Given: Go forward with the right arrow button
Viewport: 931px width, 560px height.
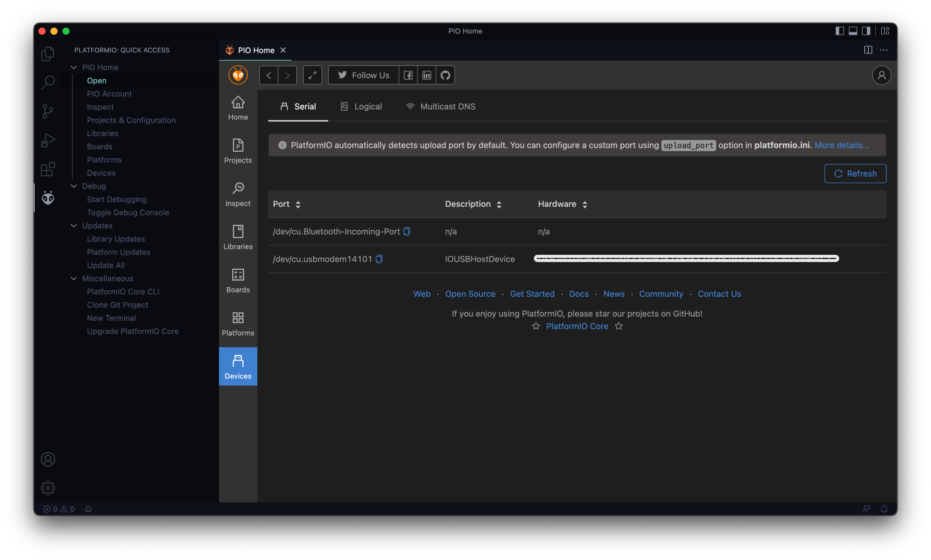Looking at the screenshot, I should pyautogui.click(x=287, y=75).
